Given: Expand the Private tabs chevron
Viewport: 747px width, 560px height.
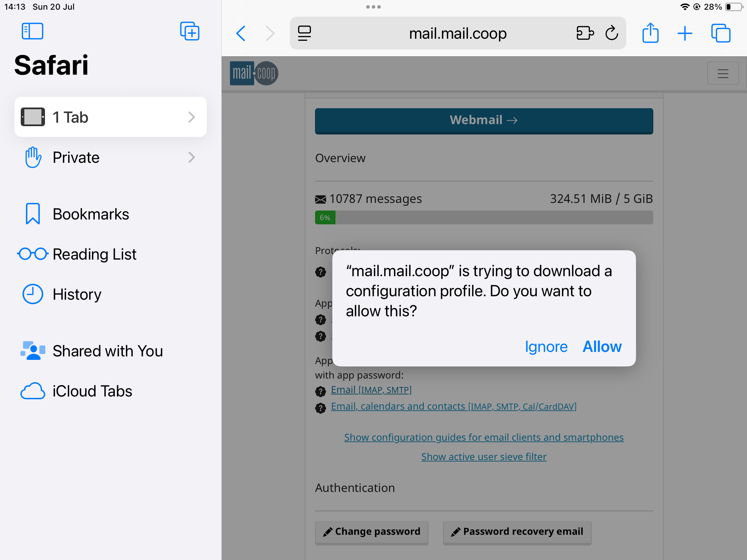Looking at the screenshot, I should [192, 157].
